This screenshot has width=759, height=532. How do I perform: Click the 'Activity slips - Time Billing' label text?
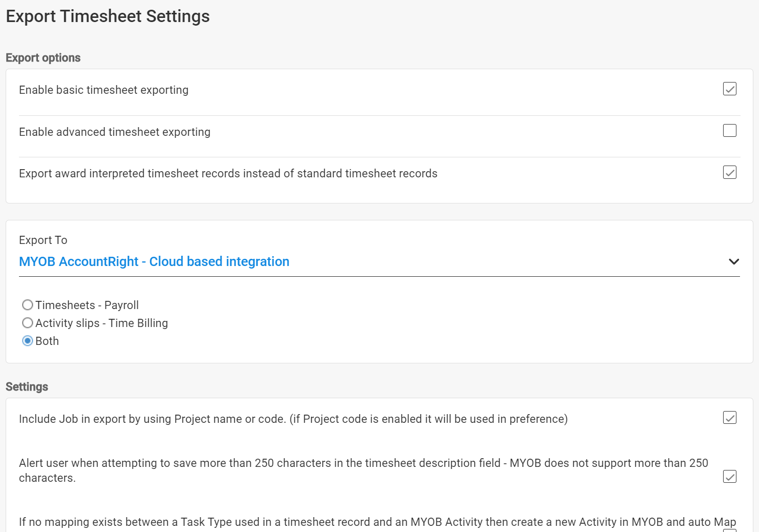click(x=102, y=323)
